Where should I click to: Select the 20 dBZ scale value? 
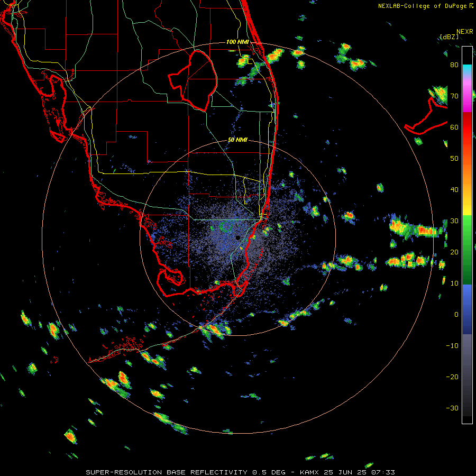pos(454,252)
